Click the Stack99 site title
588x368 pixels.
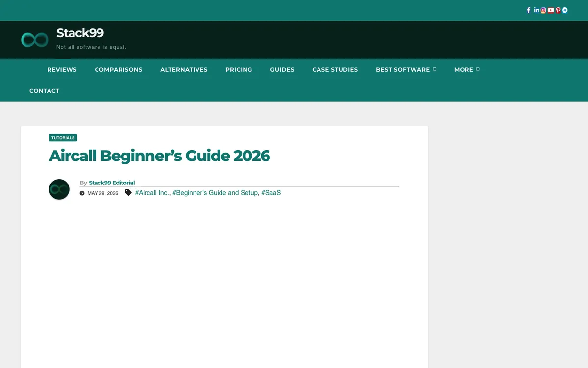click(x=80, y=33)
